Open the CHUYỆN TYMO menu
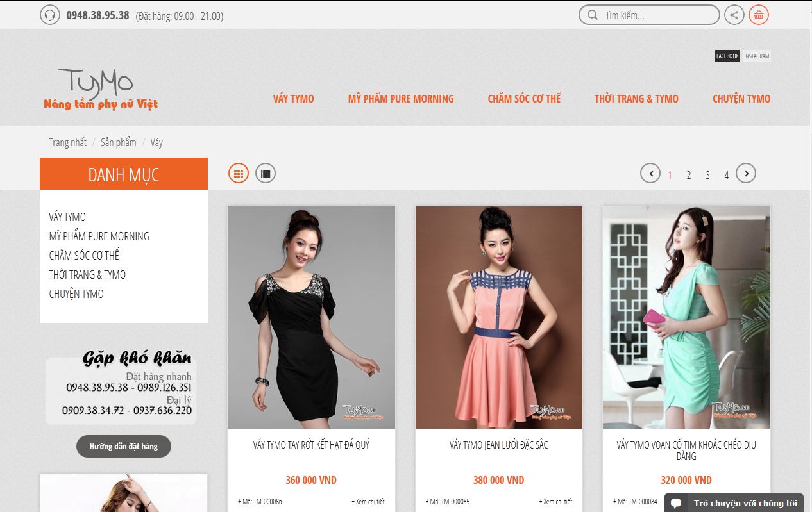This screenshot has width=812, height=512. tap(741, 99)
